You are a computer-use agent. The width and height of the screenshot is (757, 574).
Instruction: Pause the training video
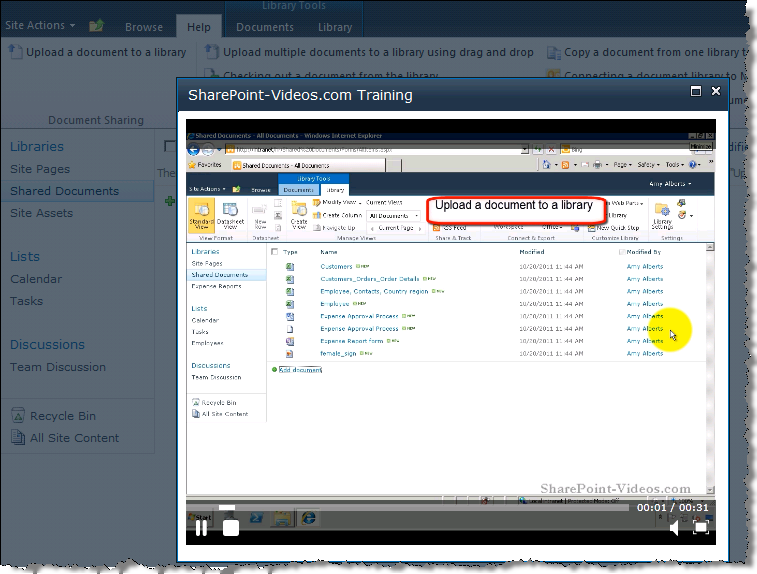point(201,528)
